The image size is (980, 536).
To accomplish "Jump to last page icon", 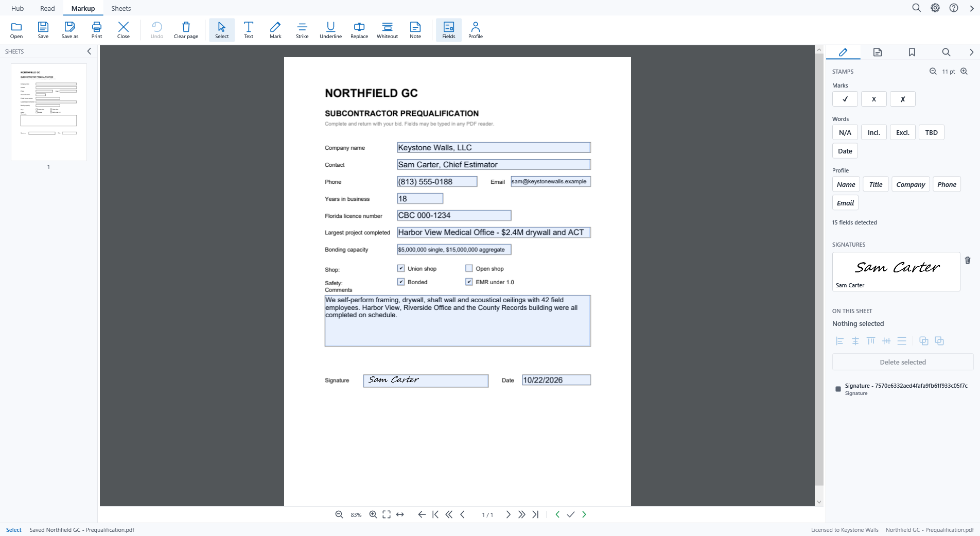I will coord(535,514).
